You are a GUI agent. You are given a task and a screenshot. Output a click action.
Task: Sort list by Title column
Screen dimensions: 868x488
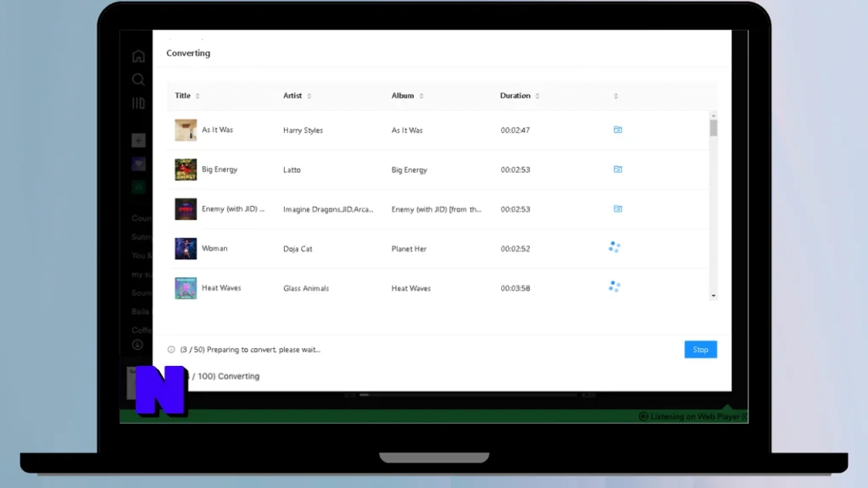[x=198, y=96]
